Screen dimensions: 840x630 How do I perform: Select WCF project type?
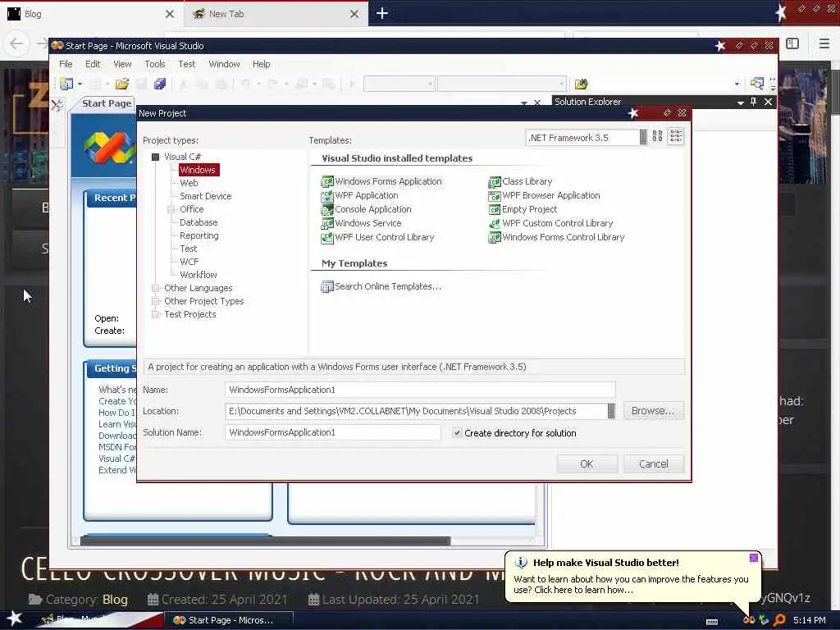point(189,262)
